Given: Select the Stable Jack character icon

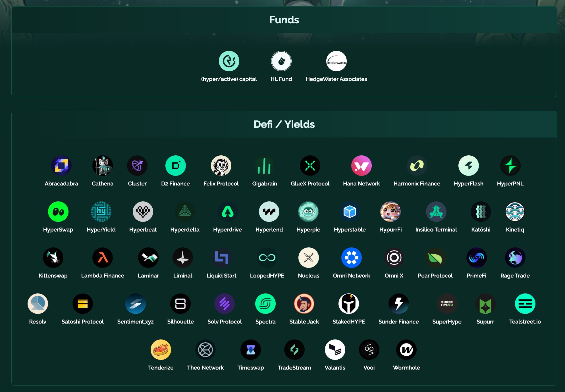Looking at the screenshot, I should pos(304,304).
